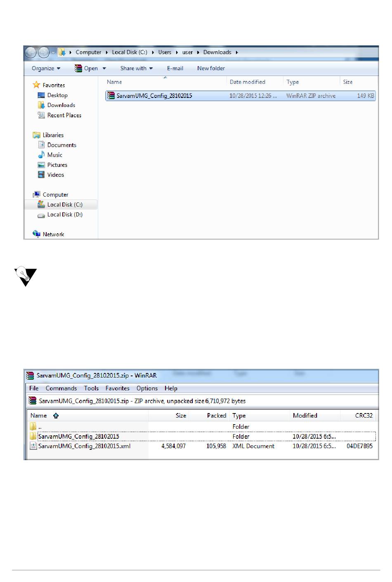
Task: Select the Downloads breadcrumb segment
Action: (217, 52)
